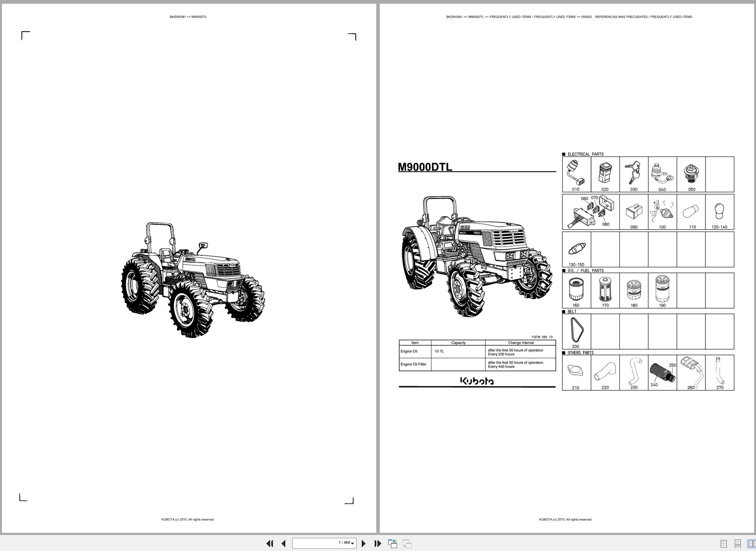
Task: Click the ELECTRICAL PARTS heading
Action: 585,154
